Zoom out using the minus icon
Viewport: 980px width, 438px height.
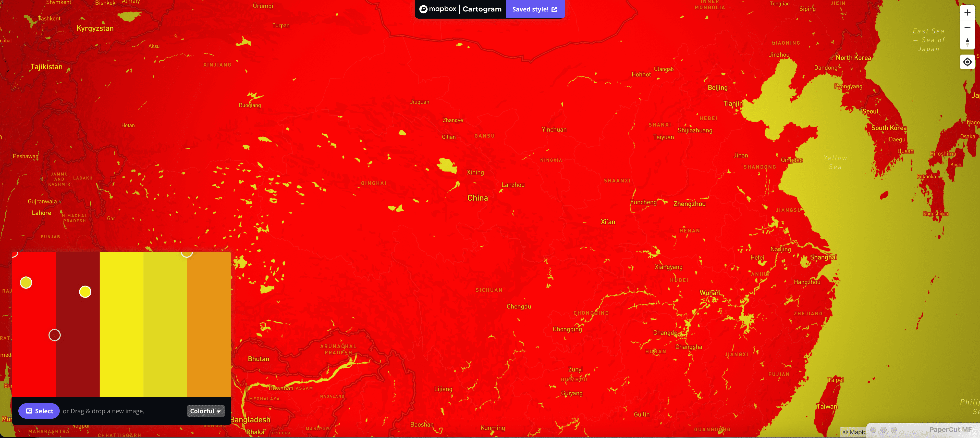pos(967,27)
